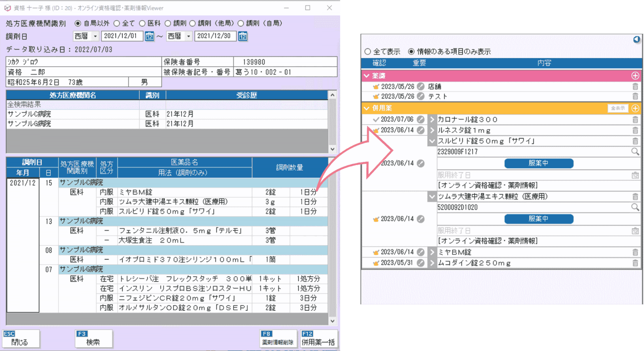Collapse the 薬識 section
This screenshot has width=644, height=351.
[x=366, y=76]
